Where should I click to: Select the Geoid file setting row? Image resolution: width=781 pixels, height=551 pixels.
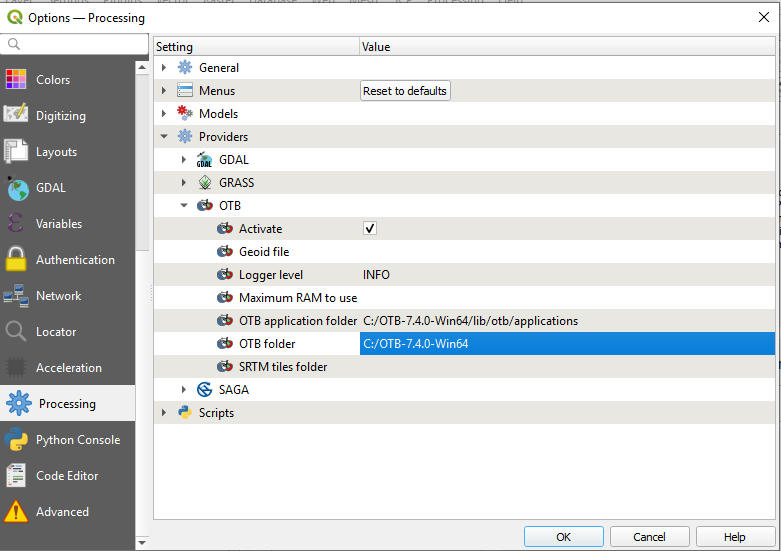(464, 252)
